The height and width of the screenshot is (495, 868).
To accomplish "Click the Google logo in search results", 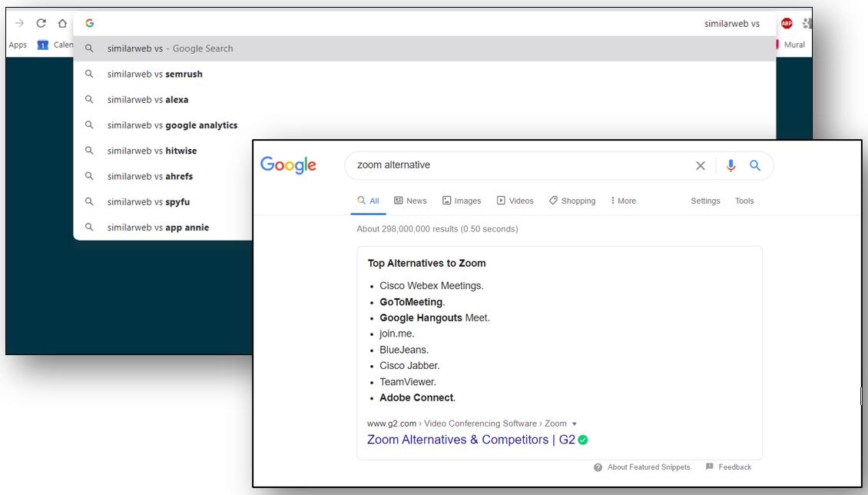I will coord(288,165).
